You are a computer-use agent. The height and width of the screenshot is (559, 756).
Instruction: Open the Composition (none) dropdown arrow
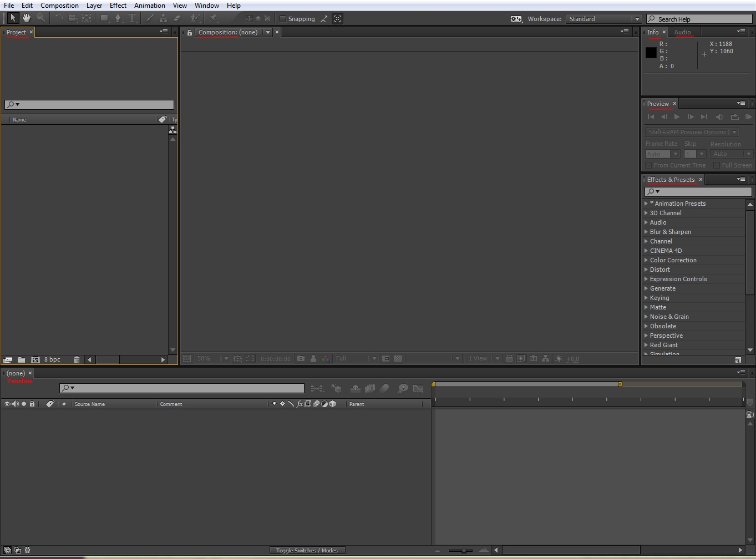click(x=268, y=32)
